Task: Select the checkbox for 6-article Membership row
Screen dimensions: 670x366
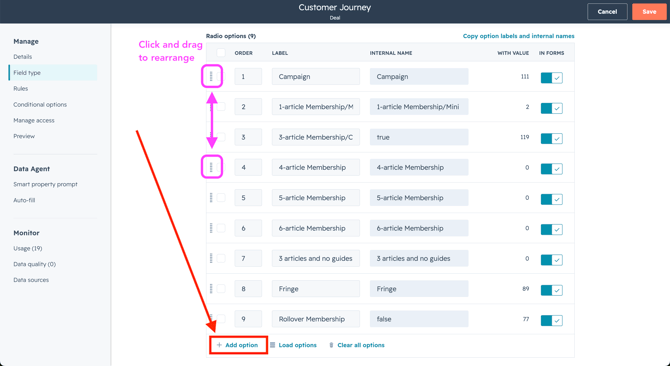Action: (x=221, y=228)
